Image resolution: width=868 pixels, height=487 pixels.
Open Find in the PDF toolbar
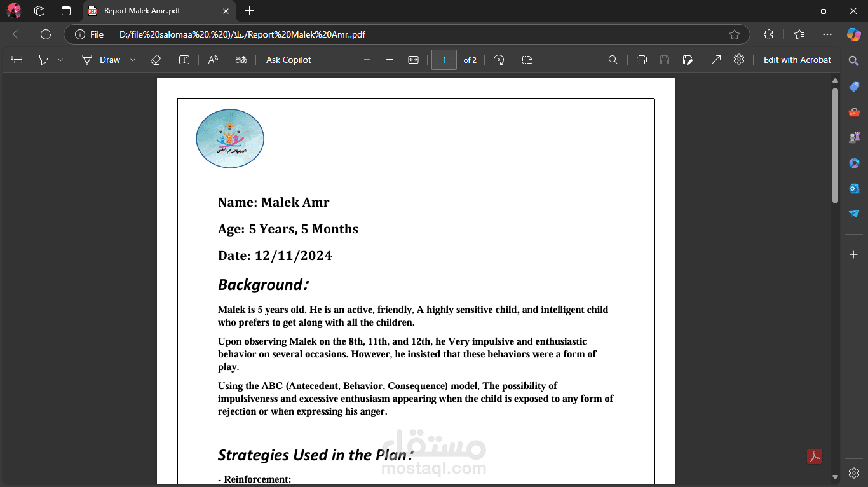[613, 60]
